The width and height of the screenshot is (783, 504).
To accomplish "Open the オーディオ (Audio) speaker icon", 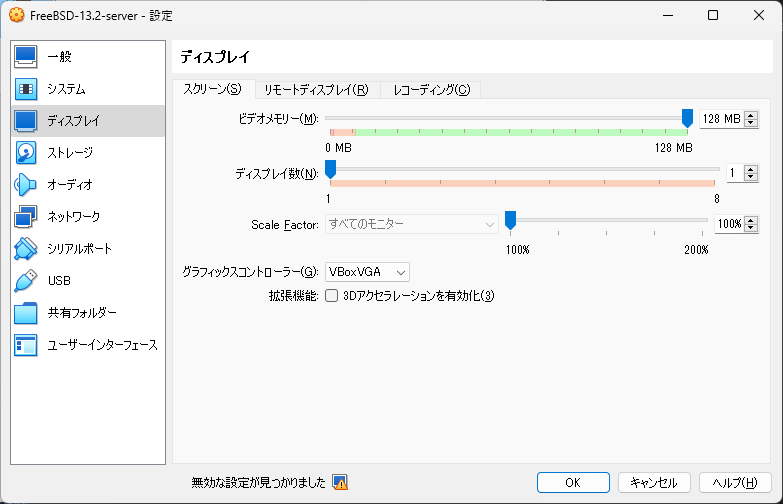I will pyautogui.click(x=26, y=185).
